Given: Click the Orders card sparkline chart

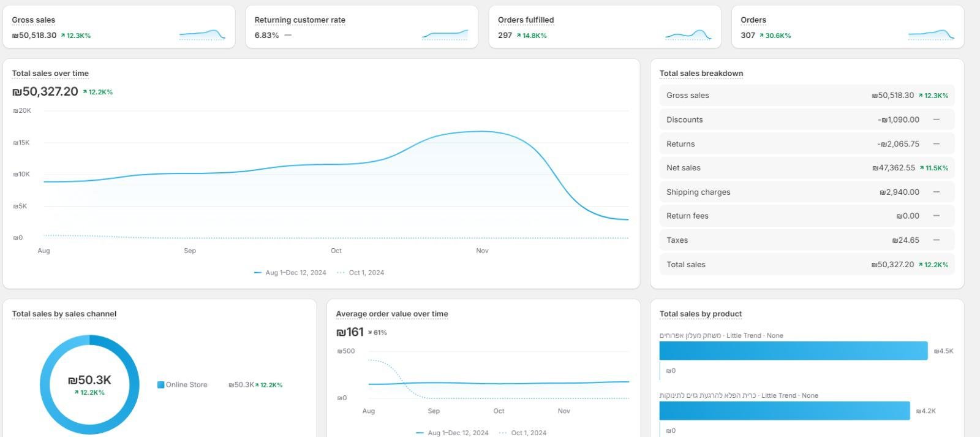Looking at the screenshot, I should coord(930,35).
